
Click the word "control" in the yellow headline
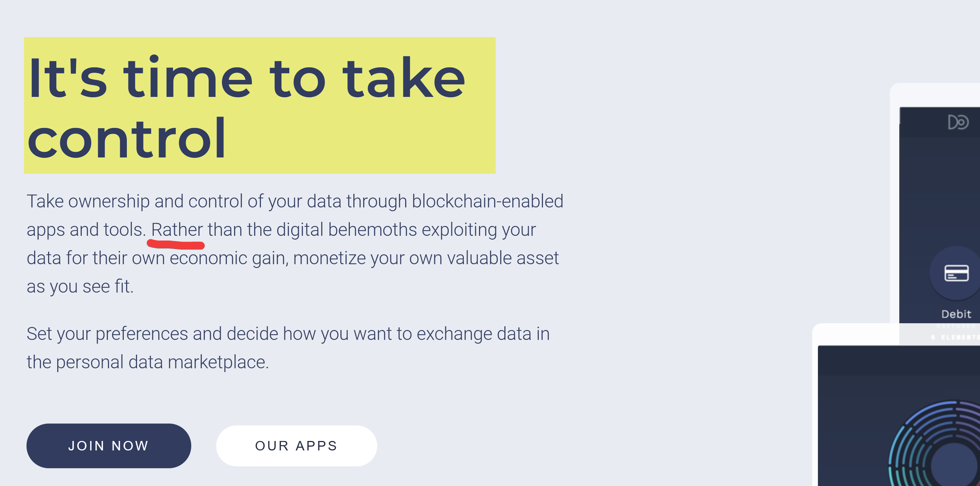[x=127, y=139]
